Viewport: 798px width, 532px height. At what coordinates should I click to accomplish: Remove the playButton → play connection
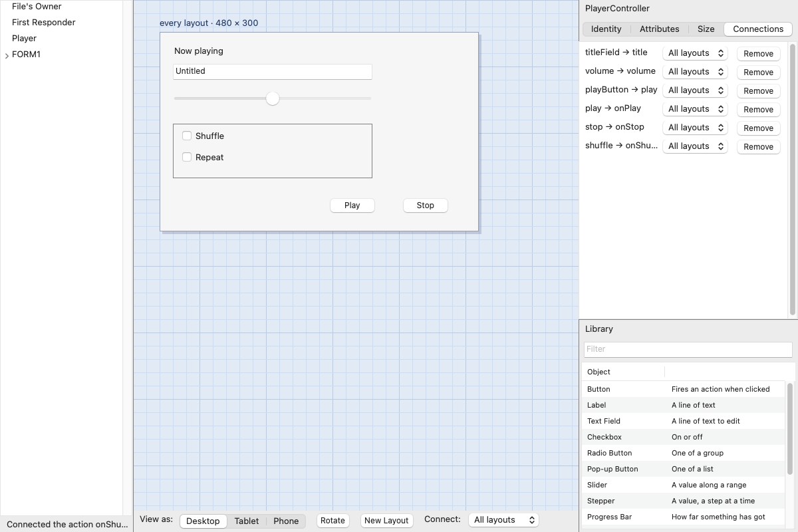[x=758, y=91]
